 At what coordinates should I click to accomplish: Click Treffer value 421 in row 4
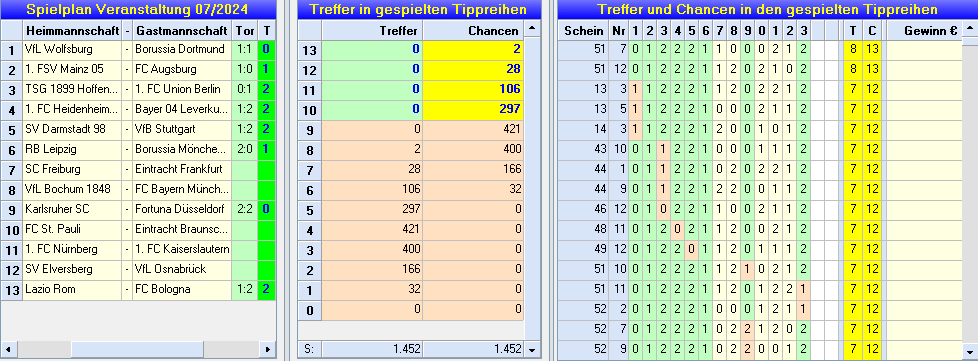372,229
